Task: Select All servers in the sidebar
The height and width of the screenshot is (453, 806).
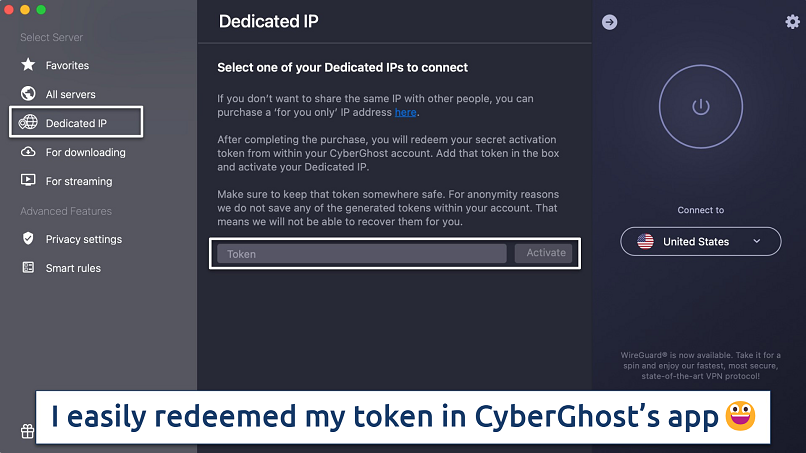Action: click(70, 94)
